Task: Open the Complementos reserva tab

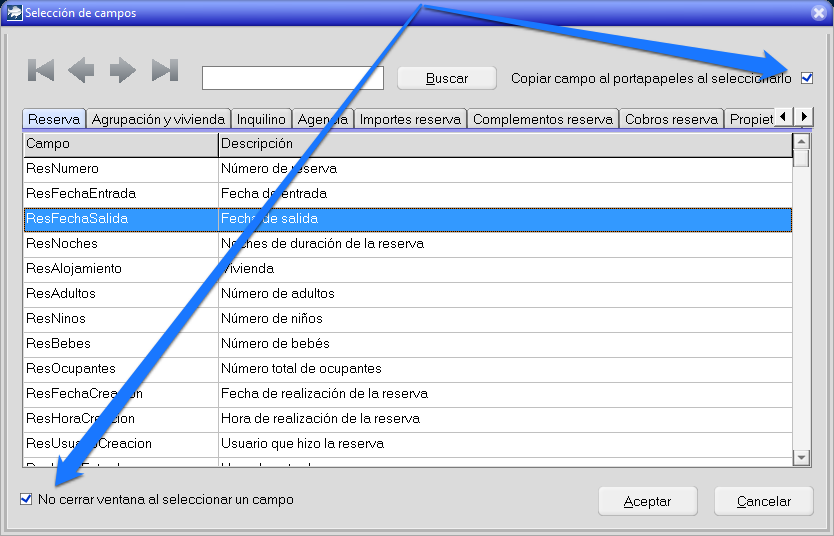Action: 543,119
